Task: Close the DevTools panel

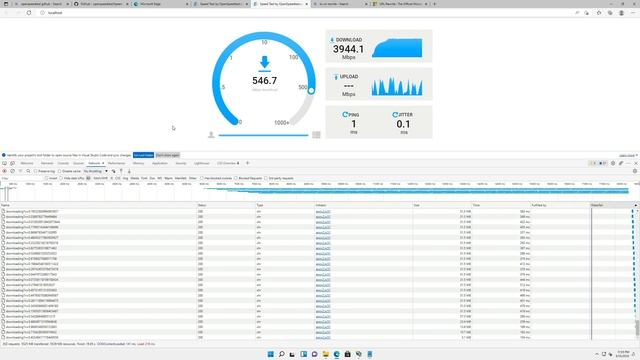Action: click(x=636, y=163)
